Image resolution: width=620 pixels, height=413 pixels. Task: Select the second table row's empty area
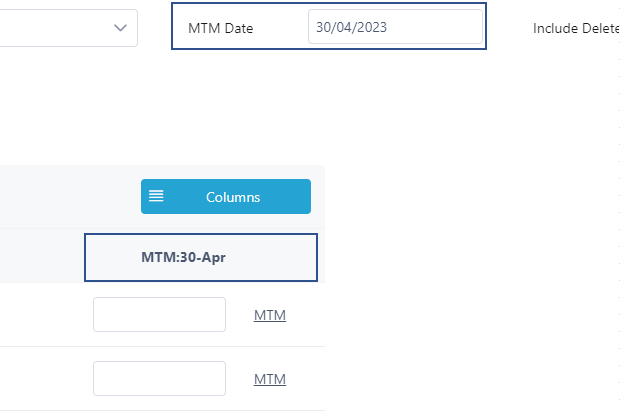43,378
